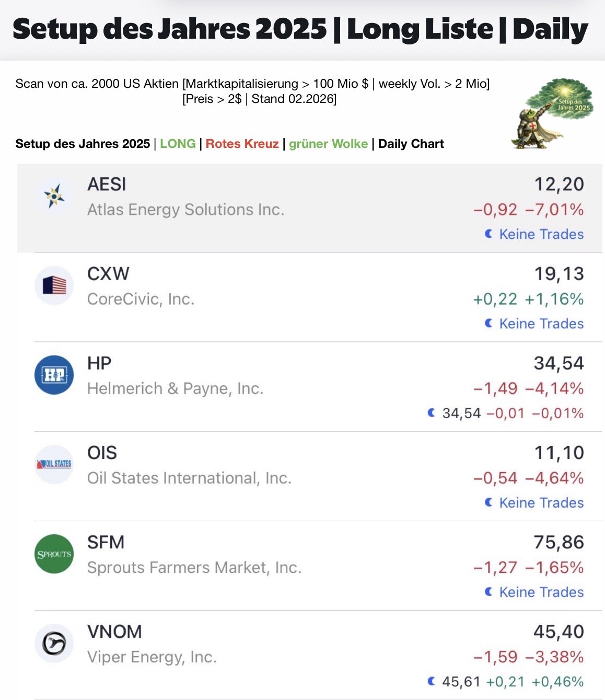Click the green LONG label

(x=178, y=144)
